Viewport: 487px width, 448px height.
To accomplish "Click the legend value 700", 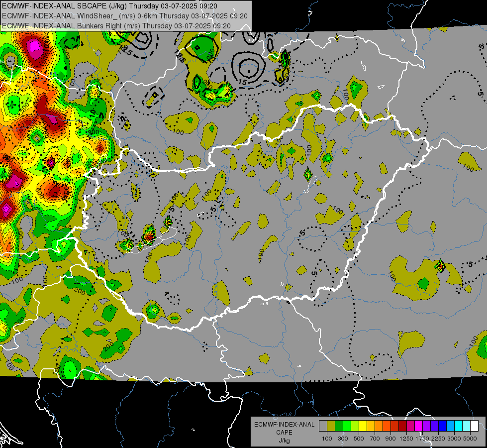I will pyautogui.click(x=375, y=439).
